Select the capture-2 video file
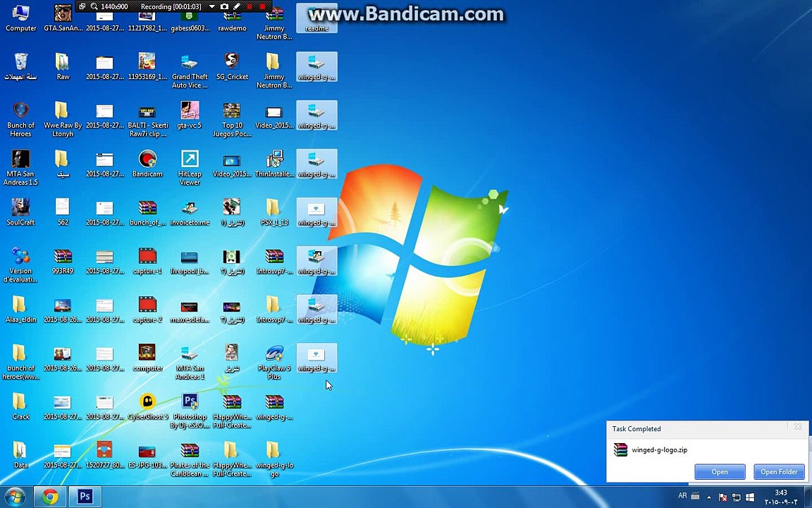 tap(147, 310)
